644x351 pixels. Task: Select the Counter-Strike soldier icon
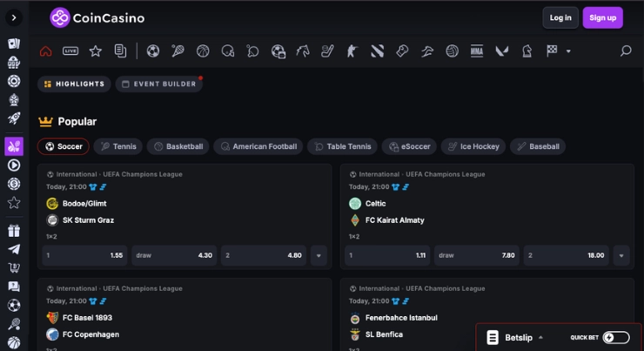point(352,51)
